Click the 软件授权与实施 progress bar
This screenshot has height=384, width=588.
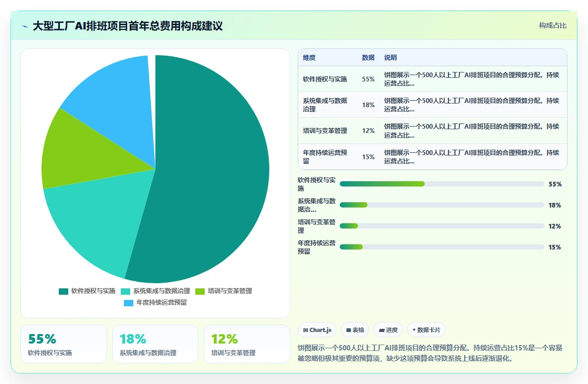pyautogui.click(x=442, y=184)
